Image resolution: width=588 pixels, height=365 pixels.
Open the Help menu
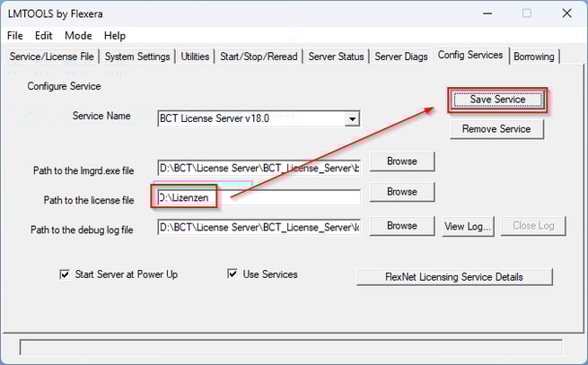coord(115,36)
